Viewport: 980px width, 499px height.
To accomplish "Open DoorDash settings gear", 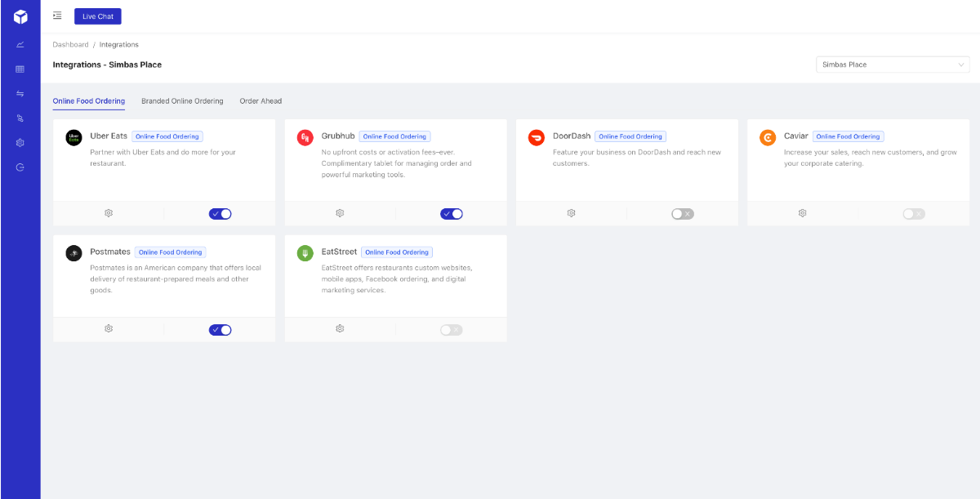I will point(571,213).
